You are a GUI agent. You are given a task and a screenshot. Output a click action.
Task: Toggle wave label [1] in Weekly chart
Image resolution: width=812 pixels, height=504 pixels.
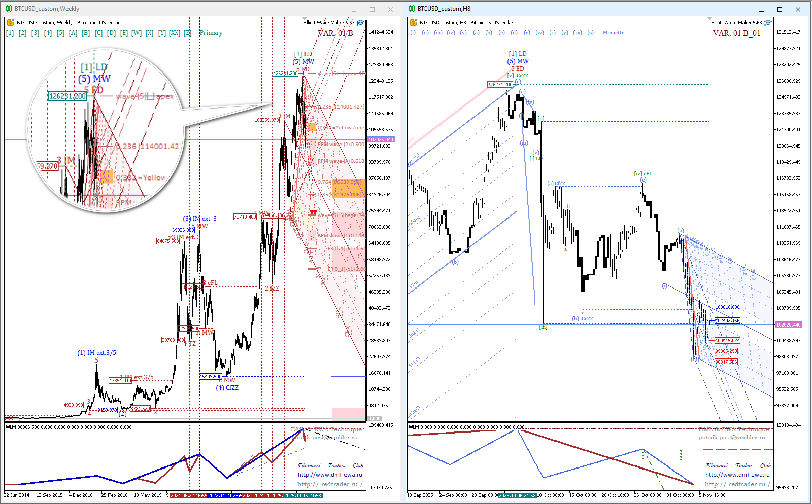pos(10,33)
